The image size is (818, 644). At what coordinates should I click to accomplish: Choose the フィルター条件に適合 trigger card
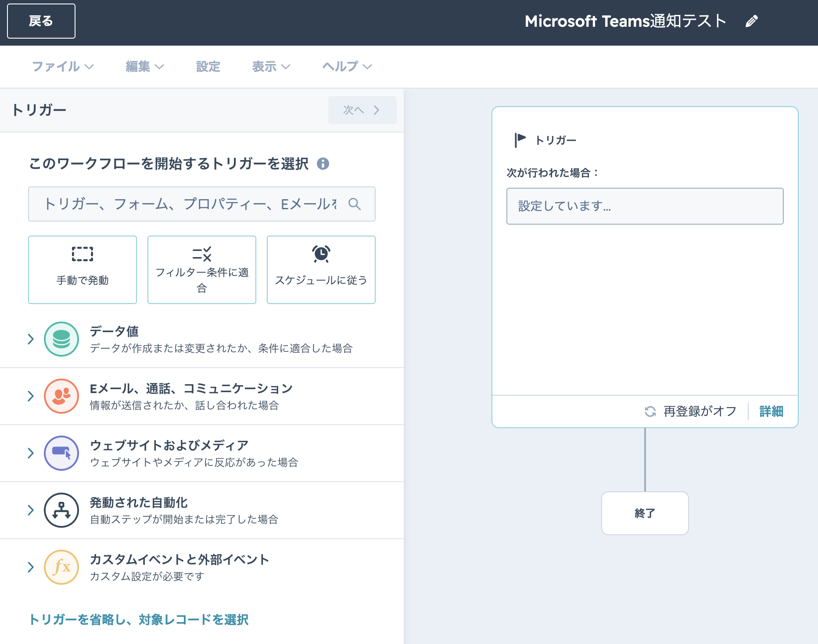[x=202, y=270]
